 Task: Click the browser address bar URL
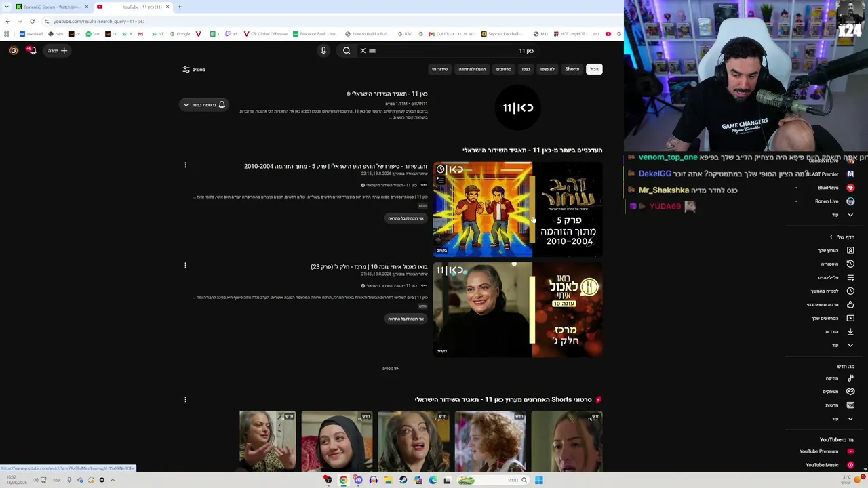(99, 21)
